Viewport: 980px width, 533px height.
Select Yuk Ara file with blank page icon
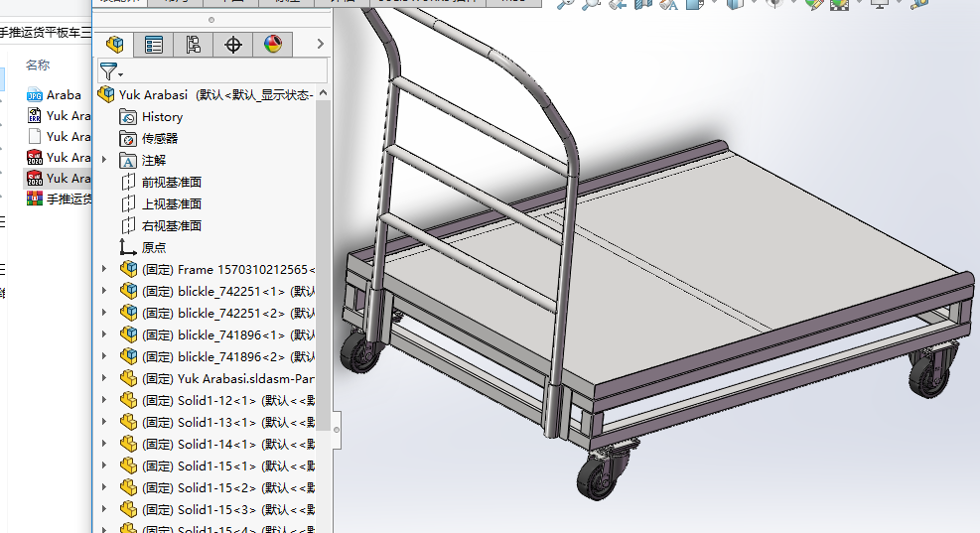point(60,136)
